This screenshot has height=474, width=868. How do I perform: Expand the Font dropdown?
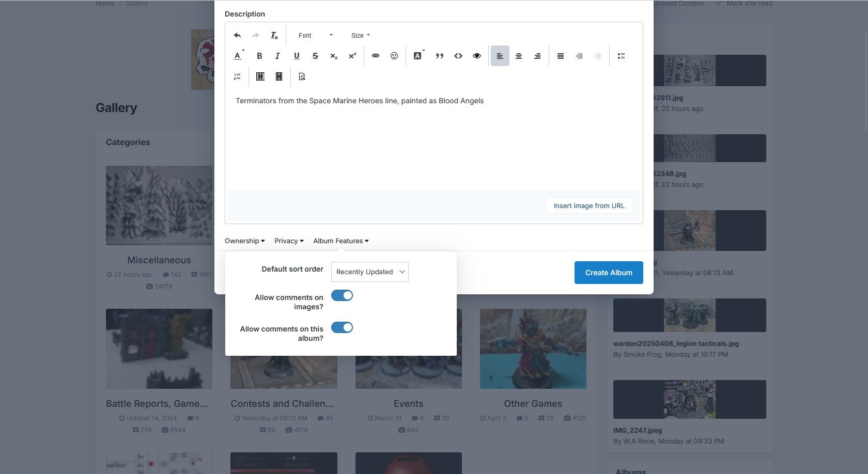315,36
